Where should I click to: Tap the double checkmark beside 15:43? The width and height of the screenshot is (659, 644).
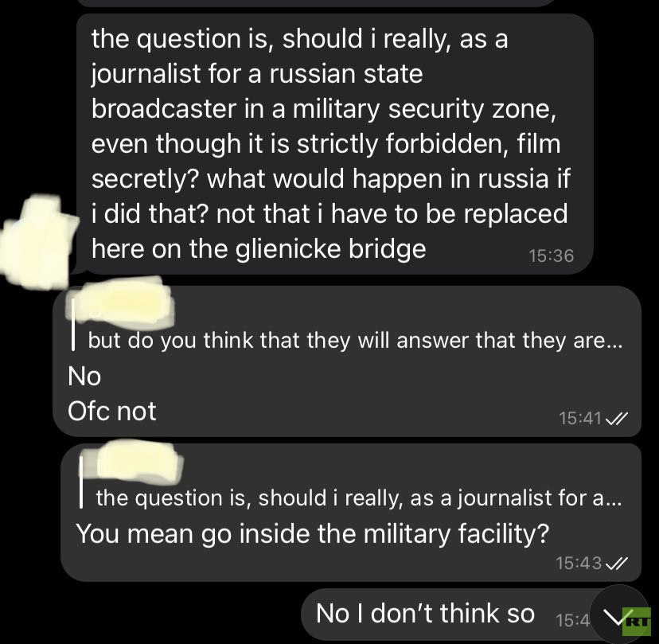click(617, 563)
